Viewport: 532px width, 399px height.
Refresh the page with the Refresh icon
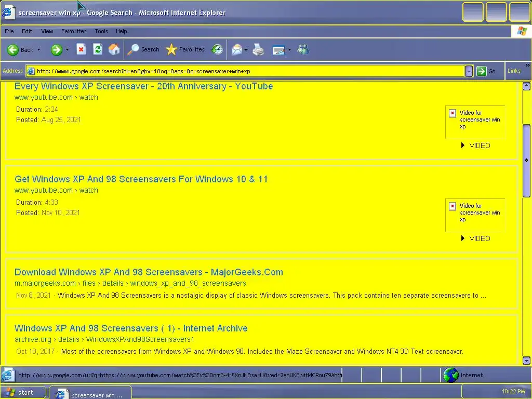(98, 49)
